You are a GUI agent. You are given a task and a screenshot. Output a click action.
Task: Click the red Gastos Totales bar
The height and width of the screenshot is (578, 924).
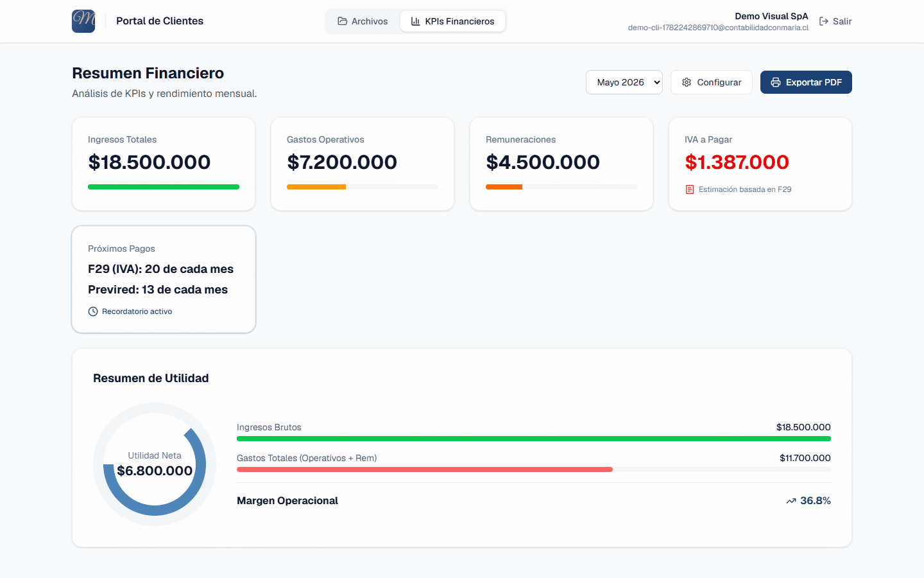pos(425,469)
